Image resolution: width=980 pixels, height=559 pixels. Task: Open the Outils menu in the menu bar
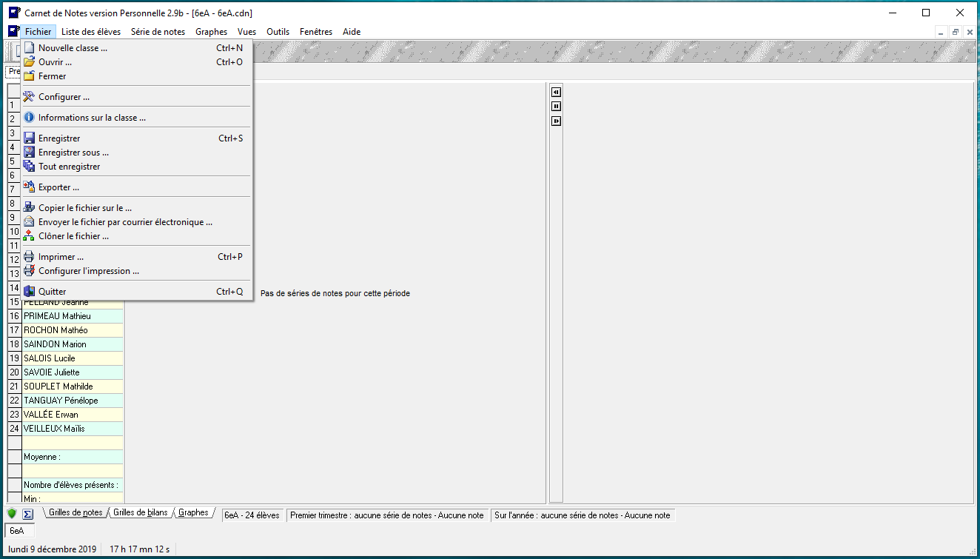coord(278,32)
